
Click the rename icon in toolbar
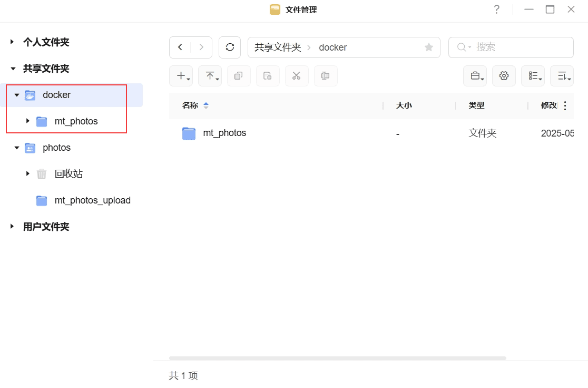[326, 76]
